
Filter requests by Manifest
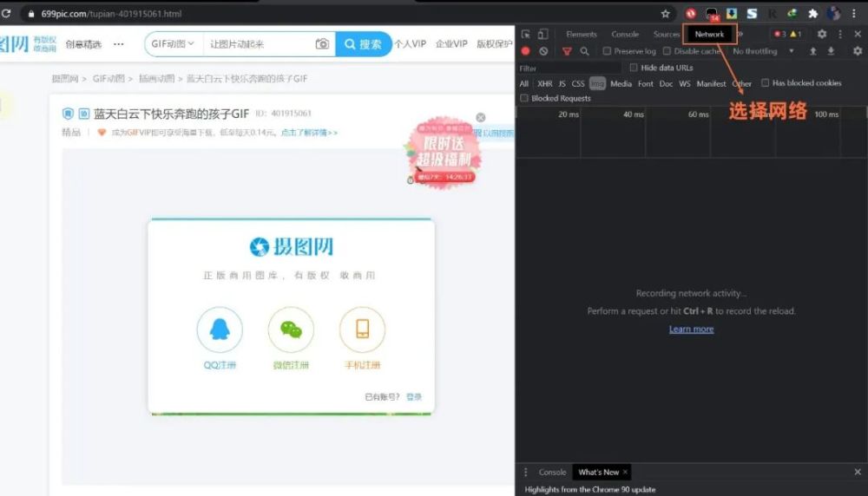(712, 83)
